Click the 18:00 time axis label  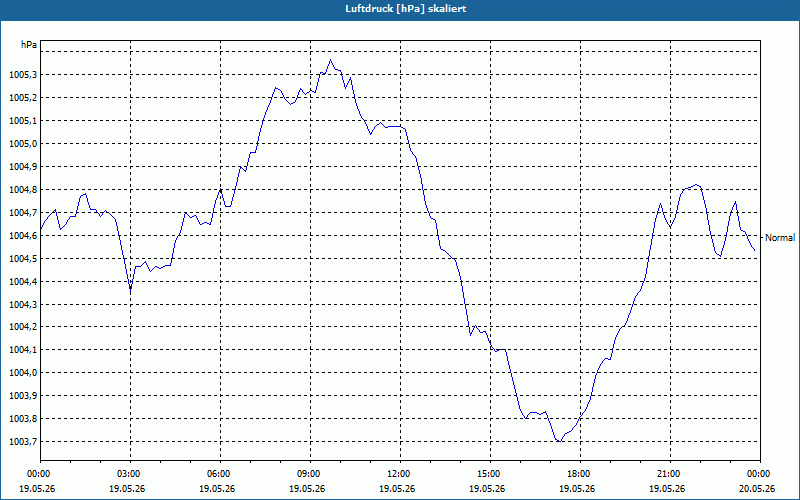tap(580, 474)
